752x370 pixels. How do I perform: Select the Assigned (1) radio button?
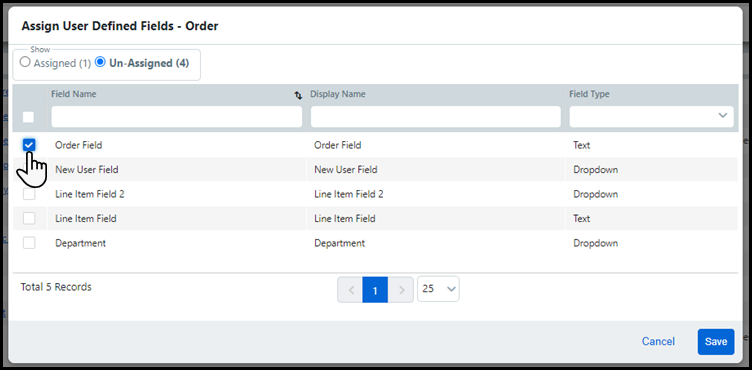pos(25,62)
